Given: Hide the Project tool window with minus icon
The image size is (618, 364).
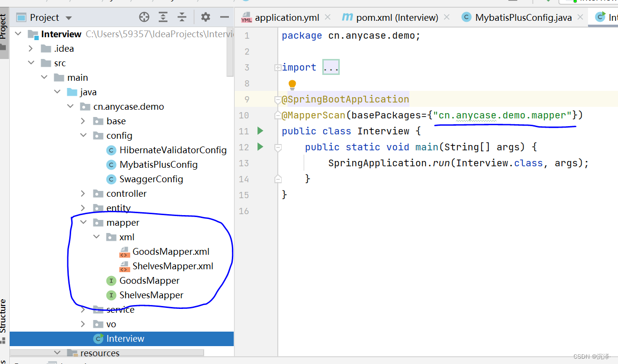Looking at the screenshot, I should 224,17.
